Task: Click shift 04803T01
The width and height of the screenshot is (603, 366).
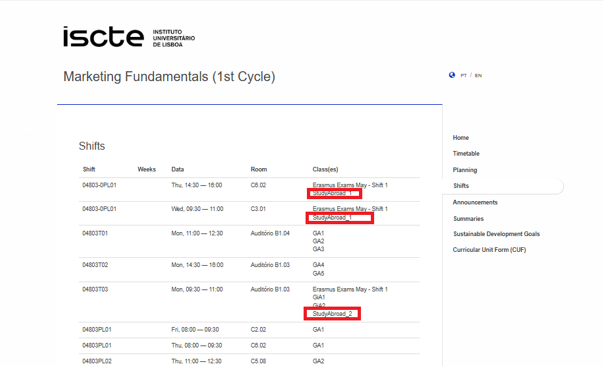Action: pyautogui.click(x=95, y=233)
